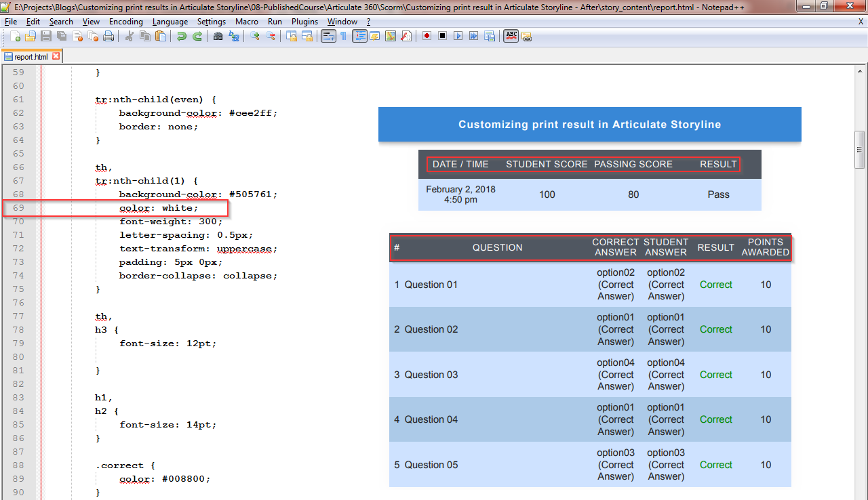Open the Settings menu

(212, 22)
